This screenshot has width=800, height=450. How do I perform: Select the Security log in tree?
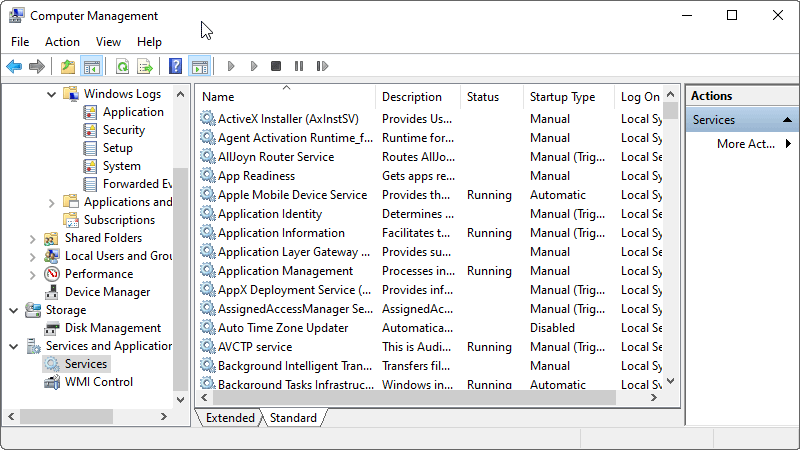pyautogui.click(x=124, y=130)
